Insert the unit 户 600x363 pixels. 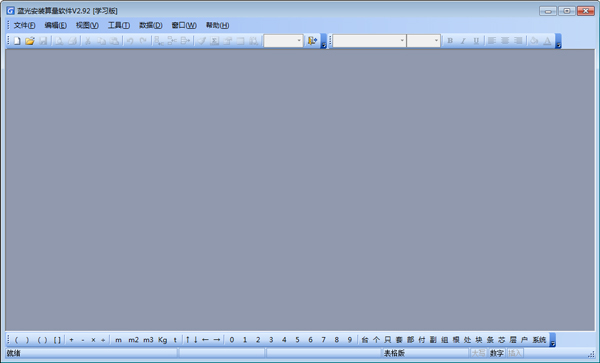pos(524,340)
